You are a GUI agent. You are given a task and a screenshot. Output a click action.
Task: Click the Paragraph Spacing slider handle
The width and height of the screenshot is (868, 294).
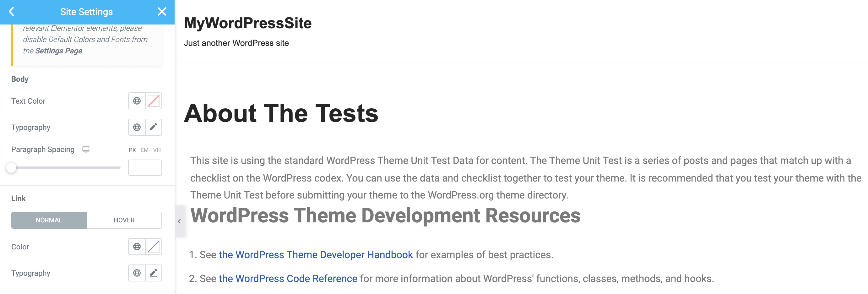click(12, 167)
